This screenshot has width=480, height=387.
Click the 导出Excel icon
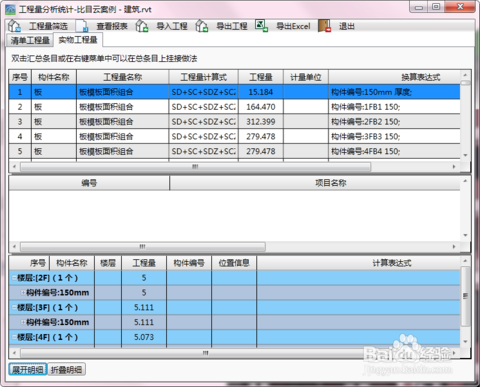[262, 26]
